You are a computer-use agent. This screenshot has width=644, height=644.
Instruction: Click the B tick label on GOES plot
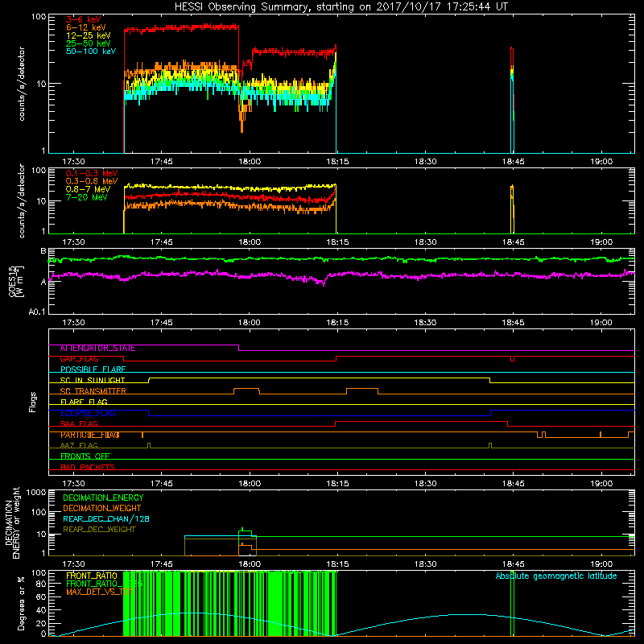[x=43, y=251]
